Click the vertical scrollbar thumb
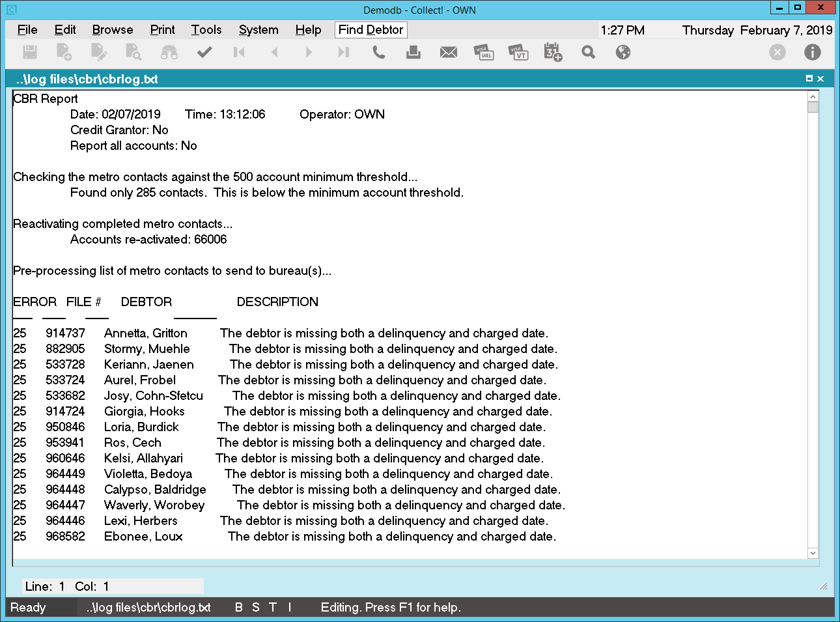840x622 pixels. (813, 107)
